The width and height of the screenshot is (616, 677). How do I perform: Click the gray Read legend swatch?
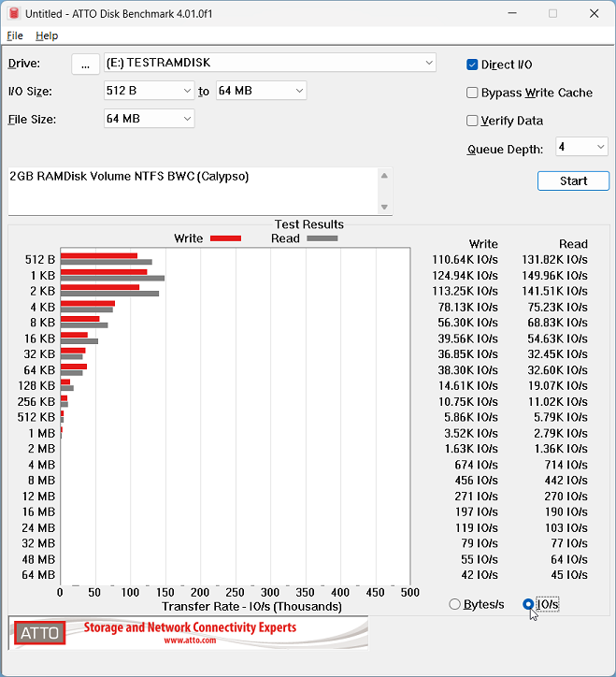322,238
